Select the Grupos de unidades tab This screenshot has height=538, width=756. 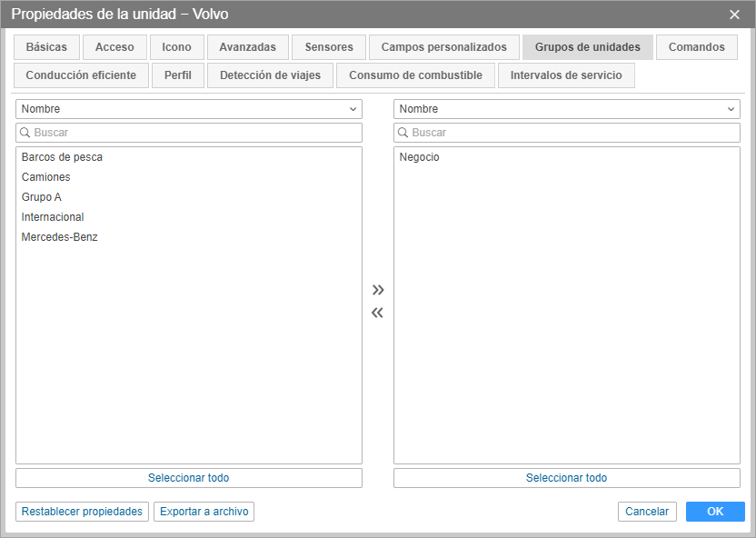tap(588, 47)
